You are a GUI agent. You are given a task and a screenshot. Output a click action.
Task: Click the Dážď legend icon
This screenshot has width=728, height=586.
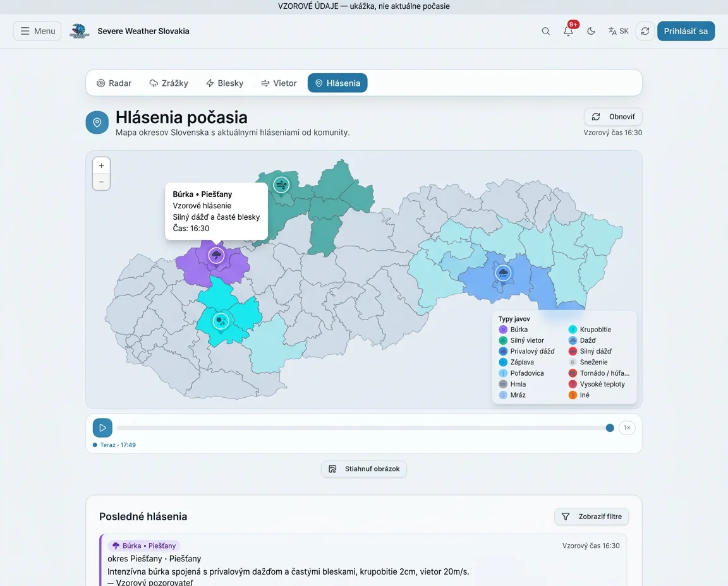click(x=573, y=340)
